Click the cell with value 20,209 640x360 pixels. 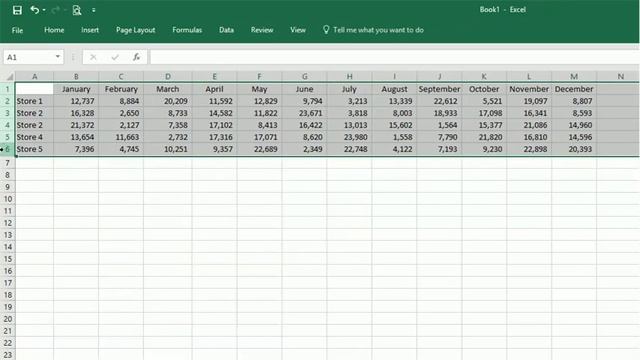coord(168,101)
